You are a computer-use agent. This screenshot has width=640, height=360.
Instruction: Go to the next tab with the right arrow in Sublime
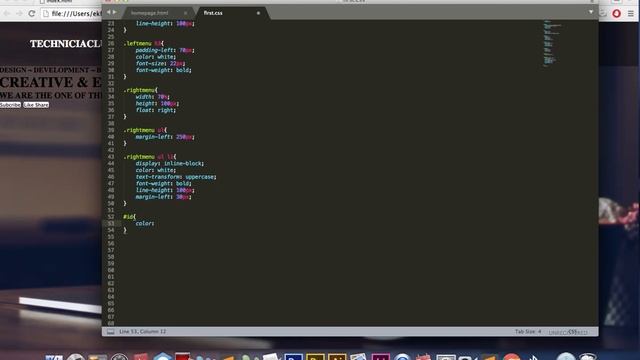(114, 12)
